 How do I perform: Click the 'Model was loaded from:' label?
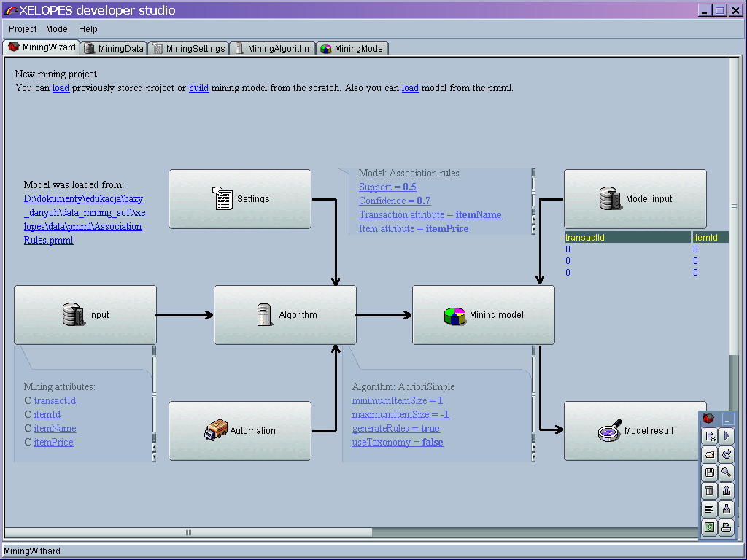[x=74, y=184]
